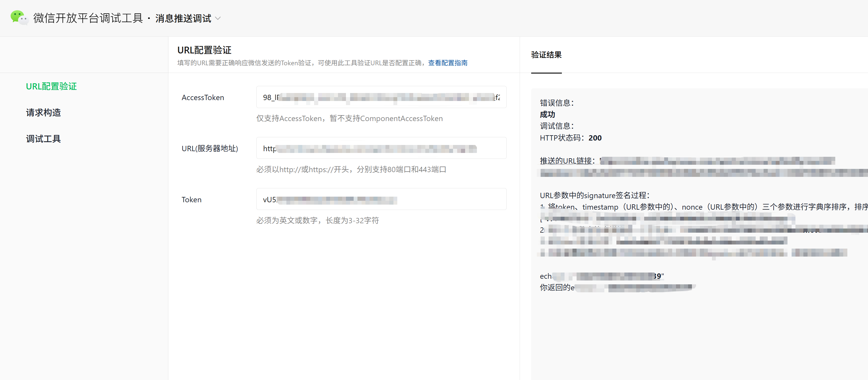Click the URL(服务器地址) field label
Screen dimensions: 868x380
tap(210, 149)
